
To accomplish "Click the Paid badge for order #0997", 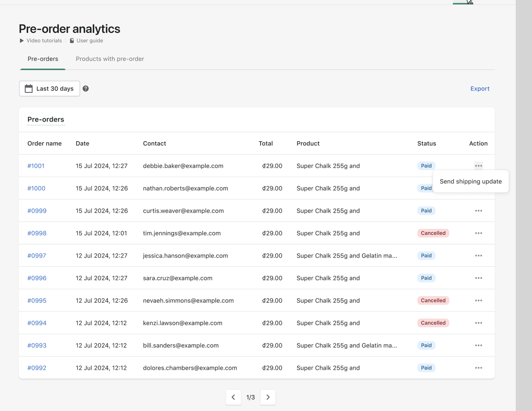I will tap(426, 256).
